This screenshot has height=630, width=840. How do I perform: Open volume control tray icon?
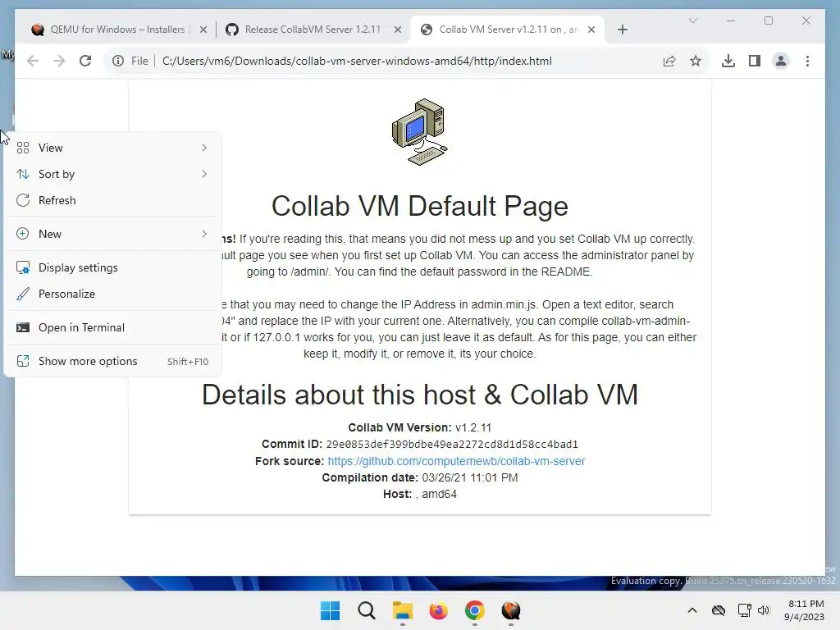[x=764, y=610]
